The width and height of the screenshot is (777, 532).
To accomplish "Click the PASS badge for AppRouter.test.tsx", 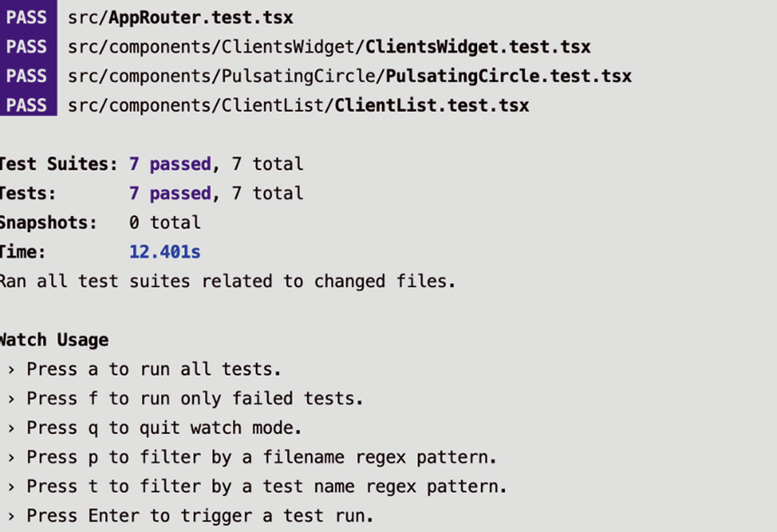I will [27, 18].
